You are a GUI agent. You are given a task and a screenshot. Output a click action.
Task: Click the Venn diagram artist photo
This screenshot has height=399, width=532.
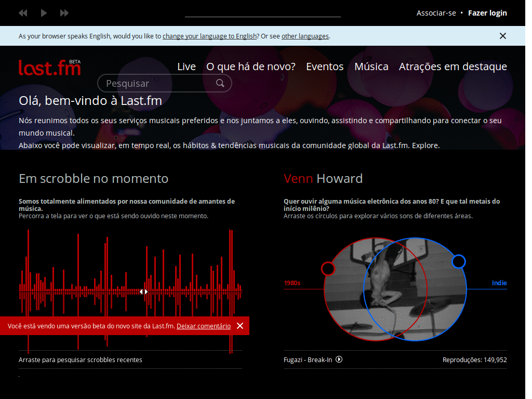tap(395, 289)
